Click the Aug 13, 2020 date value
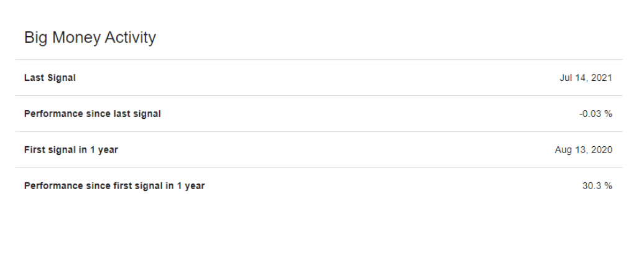The image size is (644, 270). click(x=583, y=150)
